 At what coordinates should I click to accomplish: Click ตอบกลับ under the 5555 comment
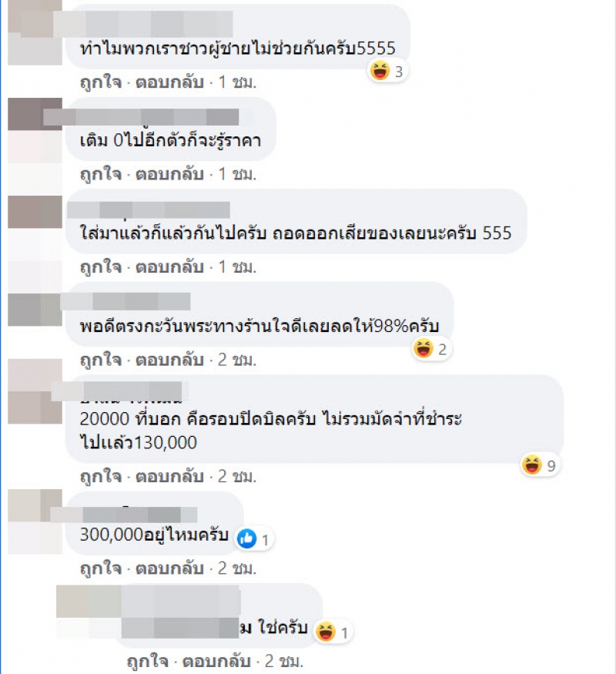pos(169,82)
